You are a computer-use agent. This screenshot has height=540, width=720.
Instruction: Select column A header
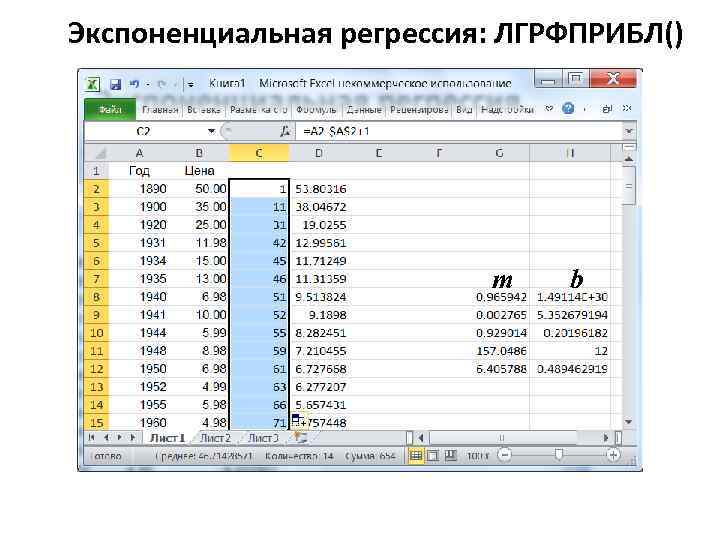pos(139,153)
